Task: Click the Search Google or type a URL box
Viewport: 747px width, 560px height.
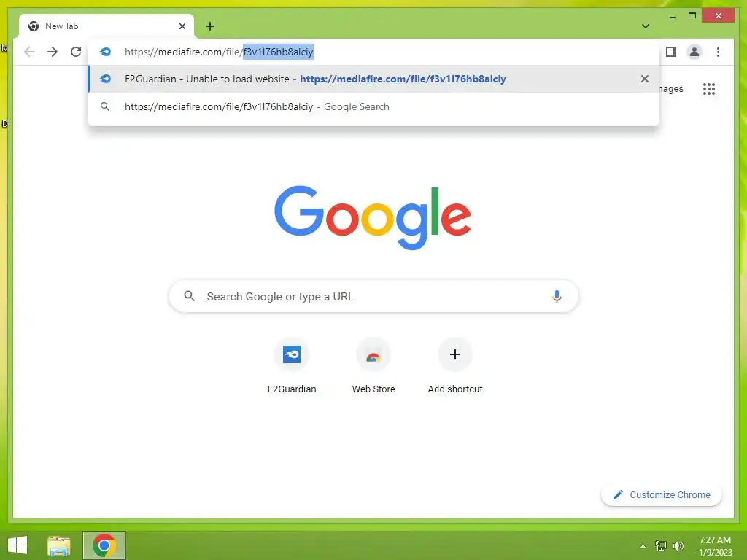Action: coord(373,296)
